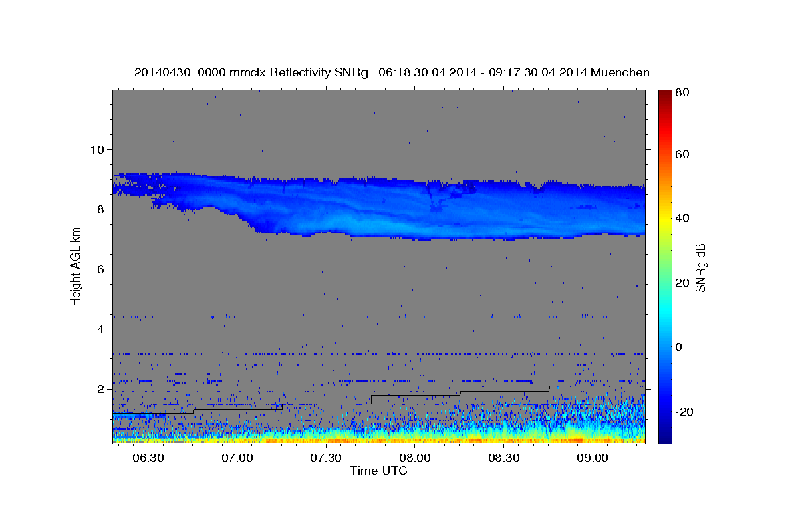Click the colorbar value -20
This screenshot has width=798, height=532.
pyautogui.click(x=686, y=412)
